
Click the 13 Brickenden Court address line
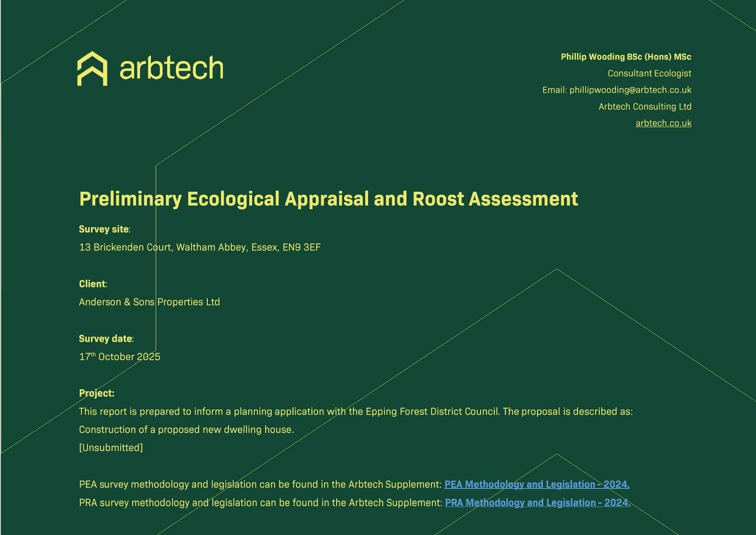(x=200, y=247)
